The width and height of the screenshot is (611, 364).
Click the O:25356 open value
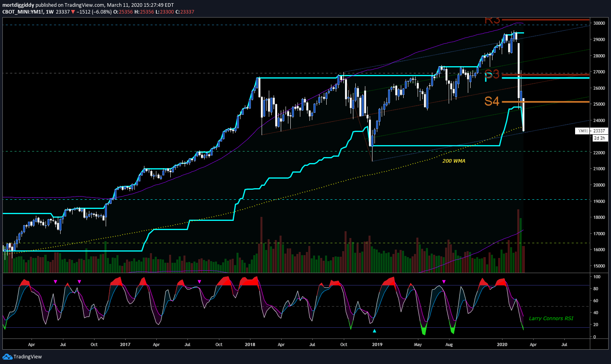click(x=123, y=12)
